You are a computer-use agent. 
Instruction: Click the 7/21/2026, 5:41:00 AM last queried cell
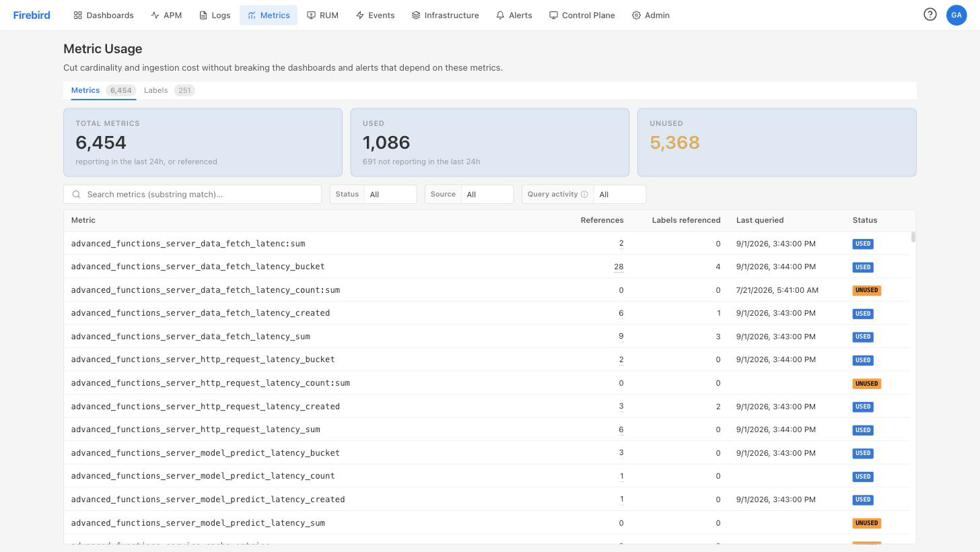(x=777, y=290)
